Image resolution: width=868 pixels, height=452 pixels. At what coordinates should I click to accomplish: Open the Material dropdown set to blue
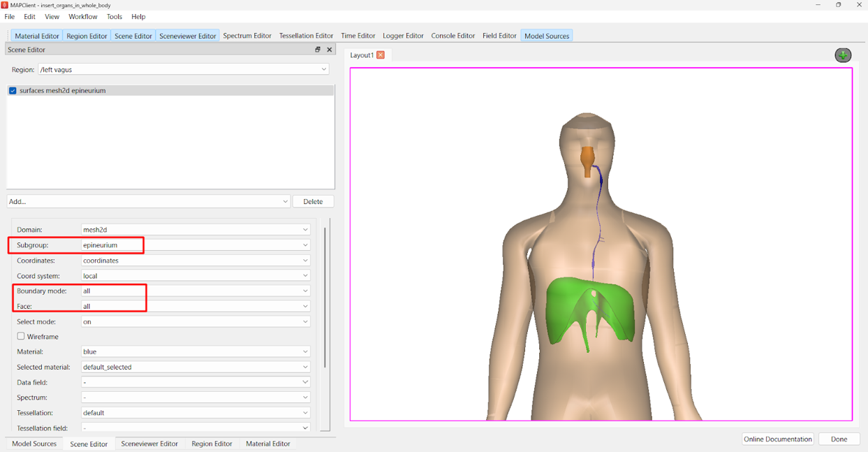pyautogui.click(x=196, y=351)
